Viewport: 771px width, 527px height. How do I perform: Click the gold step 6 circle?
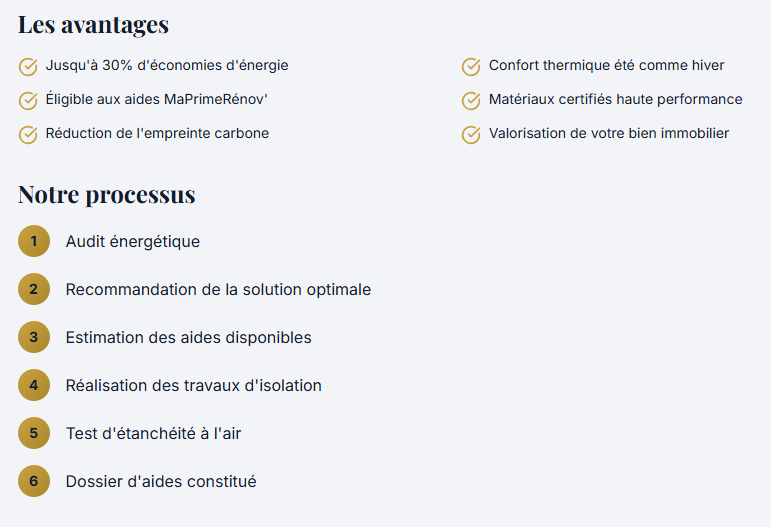click(x=34, y=481)
